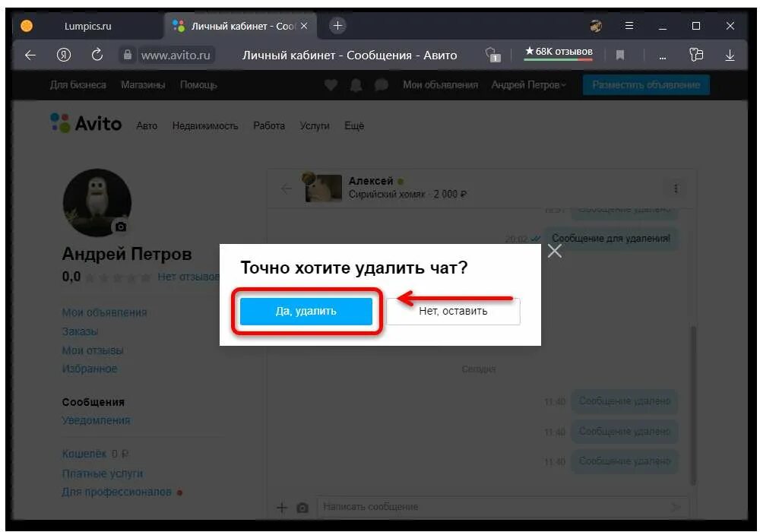Close the Личный кабинет tab
The height and width of the screenshot is (532, 760).
coord(305,26)
